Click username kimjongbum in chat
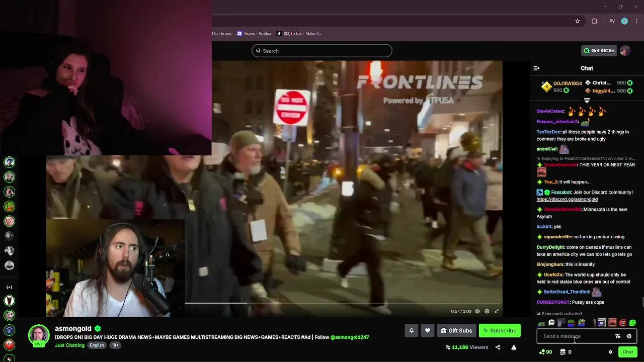The height and width of the screenshot is (362, 644). click(550, 264)
